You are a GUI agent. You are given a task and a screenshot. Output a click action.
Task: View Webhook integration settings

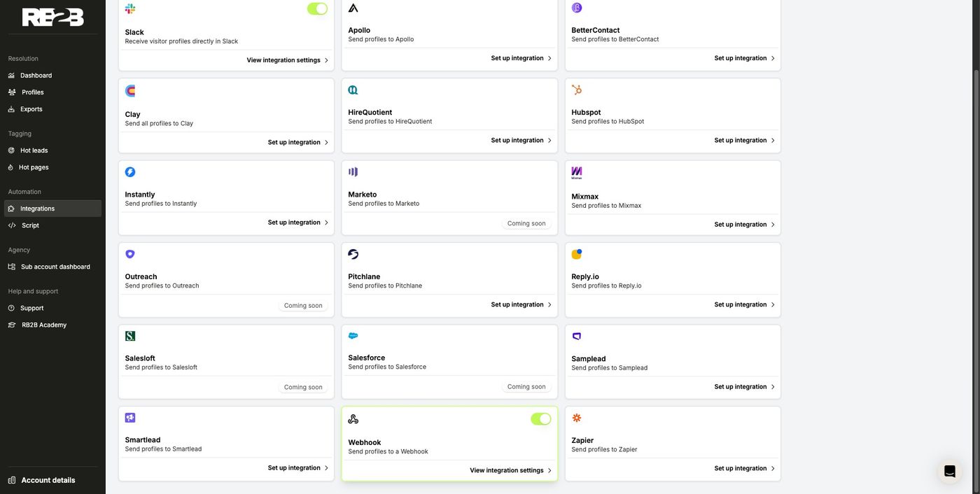(511, 470)
